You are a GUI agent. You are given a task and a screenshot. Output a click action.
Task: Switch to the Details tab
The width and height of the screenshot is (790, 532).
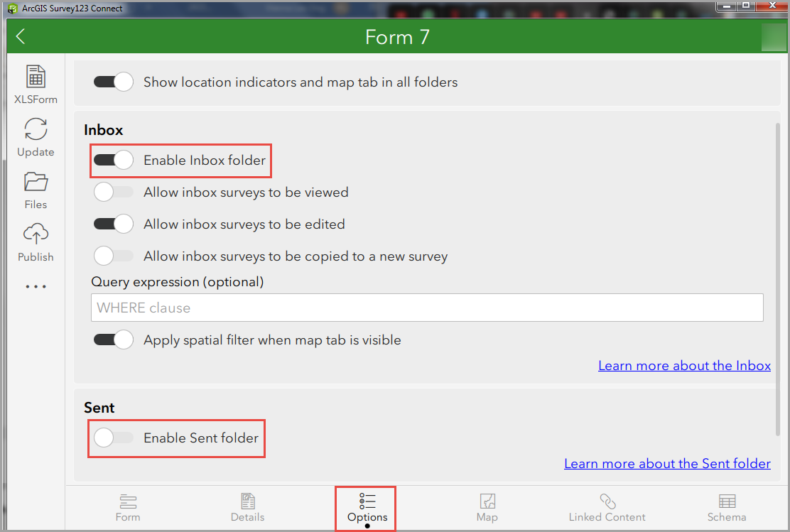point(247,508)
